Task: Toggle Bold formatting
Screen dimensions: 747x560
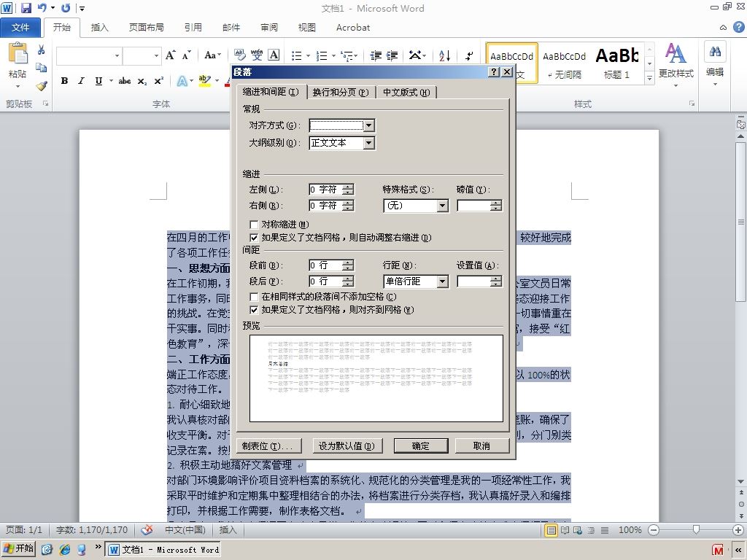Action: (64, 81)
